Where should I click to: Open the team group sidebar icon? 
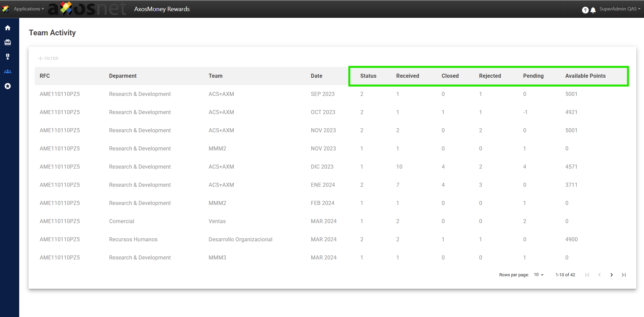tap(8, 71)
